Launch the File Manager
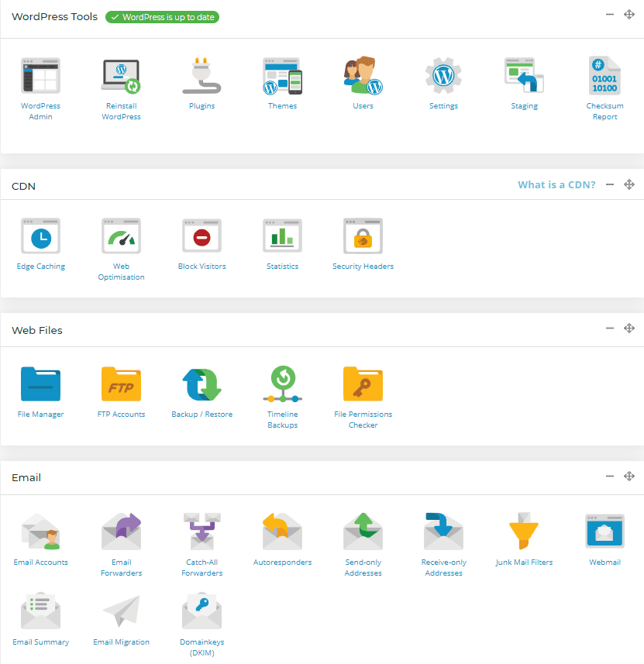 [x=40, y=384]
